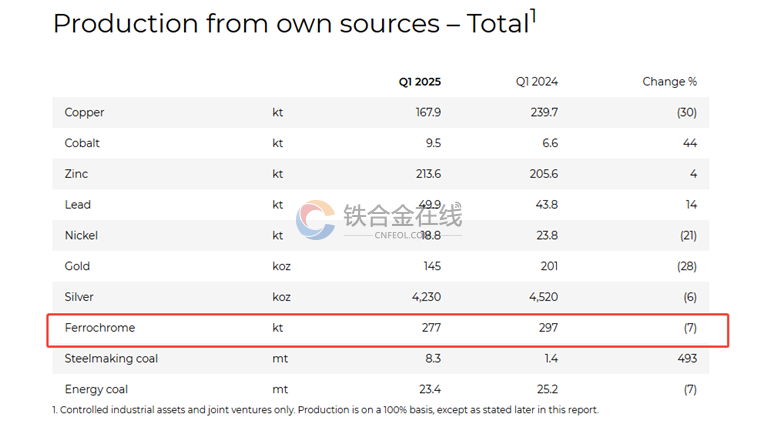The height and width of the screenshot is (440, 760).
Task: Click the Nickel Q1 2024 value 23.8
Action: point(547,236)
